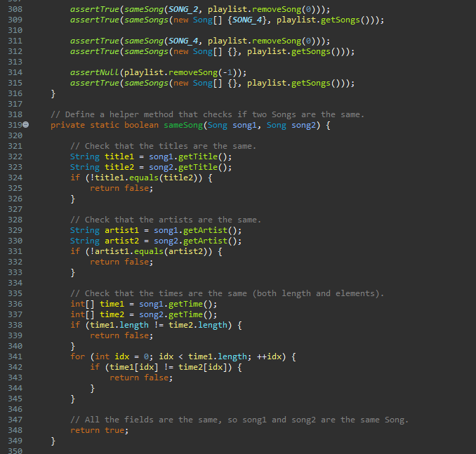
Task: Click the 'private' keyword on line 319
Action: [x=67, y=125]
